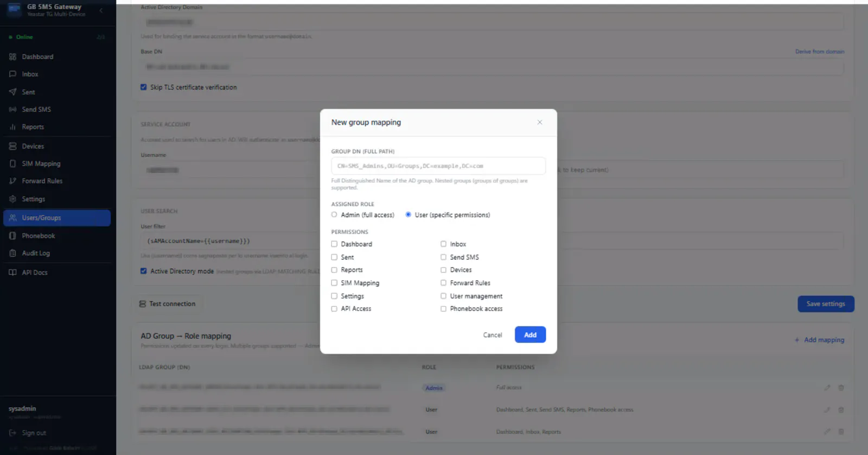Delete the Admin Full access mapping row

click(841, 388)
